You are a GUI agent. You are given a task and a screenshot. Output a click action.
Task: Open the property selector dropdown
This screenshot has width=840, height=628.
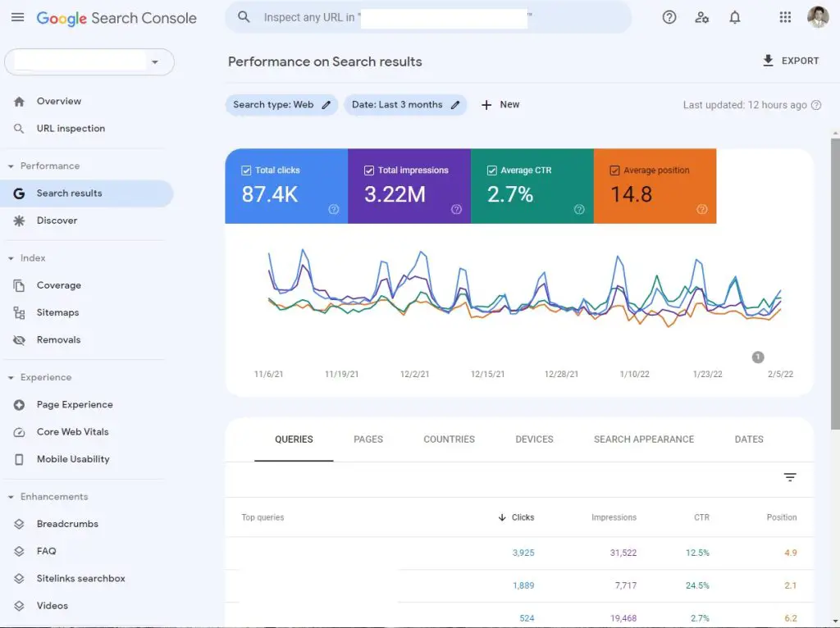coord(89,62)
